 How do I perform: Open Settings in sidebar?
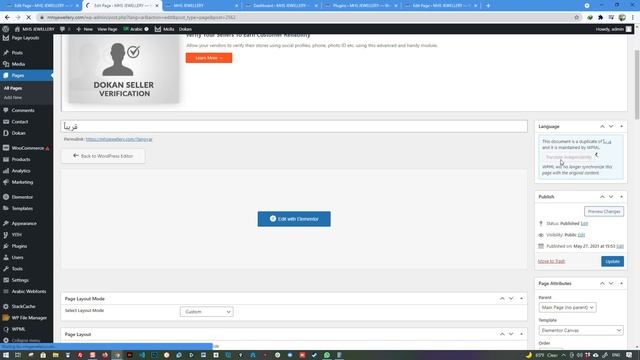click(x=20, y=280)
